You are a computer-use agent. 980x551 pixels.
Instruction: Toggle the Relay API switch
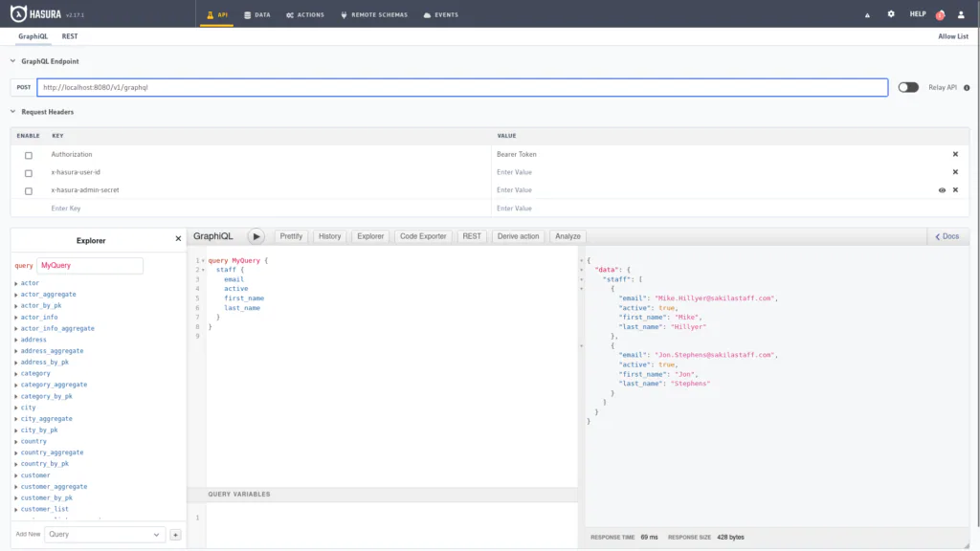pos(908,87)
